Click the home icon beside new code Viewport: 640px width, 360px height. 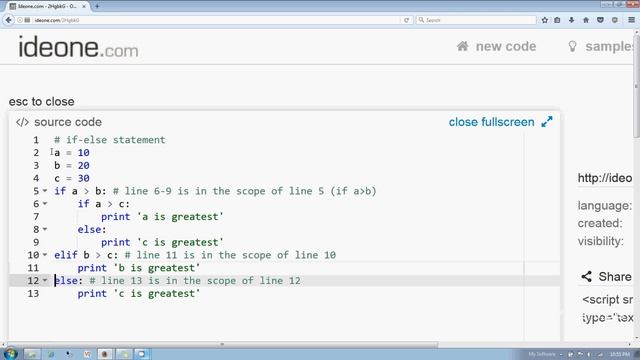point(462,46)
